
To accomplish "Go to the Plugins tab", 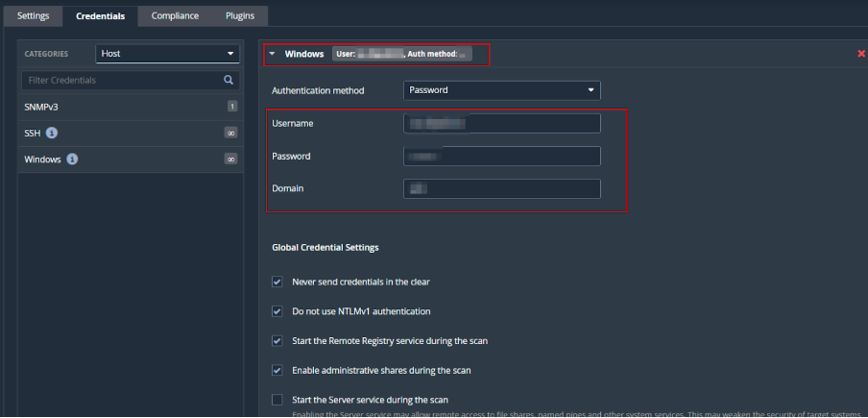I will [x=240, y=15].
